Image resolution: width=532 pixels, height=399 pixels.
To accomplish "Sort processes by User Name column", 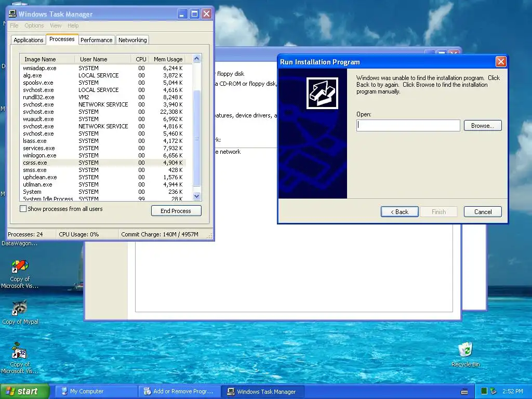I will (x=103, y=59).
